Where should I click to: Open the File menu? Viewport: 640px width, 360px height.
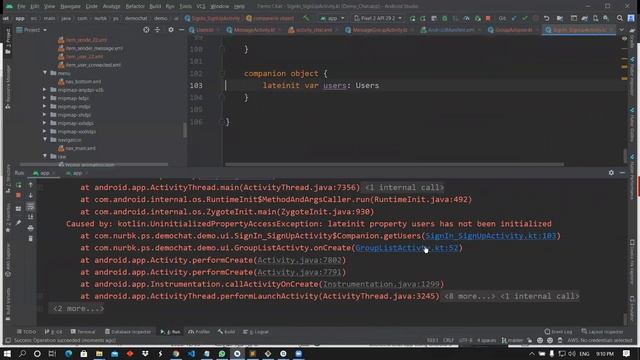(x=21, y=6)
